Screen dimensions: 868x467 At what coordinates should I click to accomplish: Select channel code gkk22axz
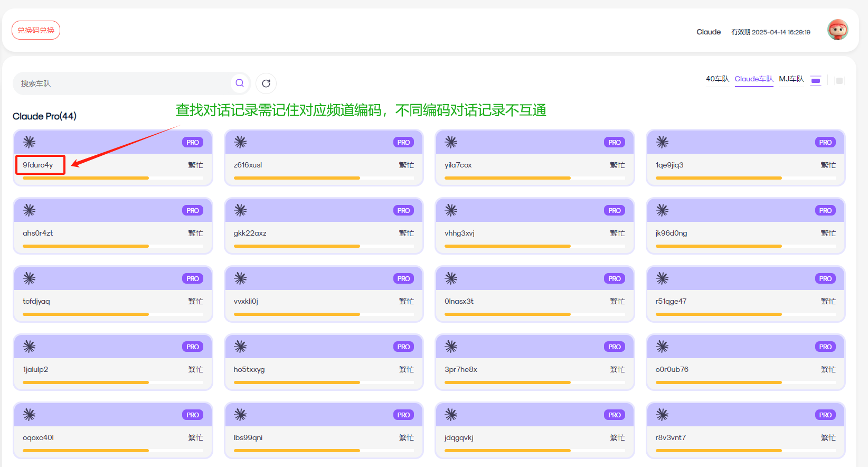pos(250,233)
